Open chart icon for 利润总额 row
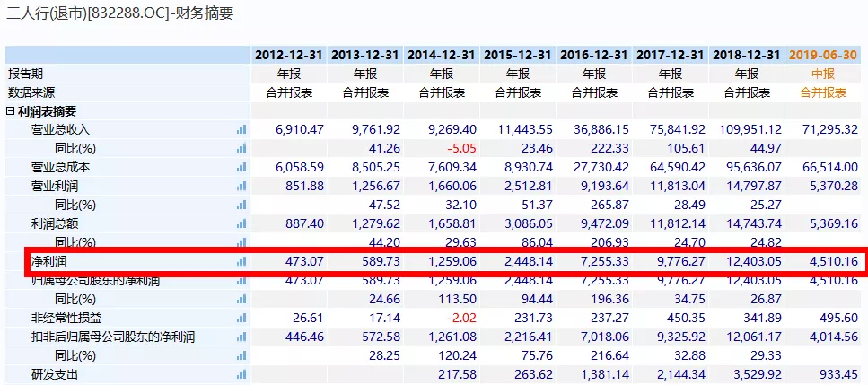Viewport: 868px width, 385px height. coord(241,224)
